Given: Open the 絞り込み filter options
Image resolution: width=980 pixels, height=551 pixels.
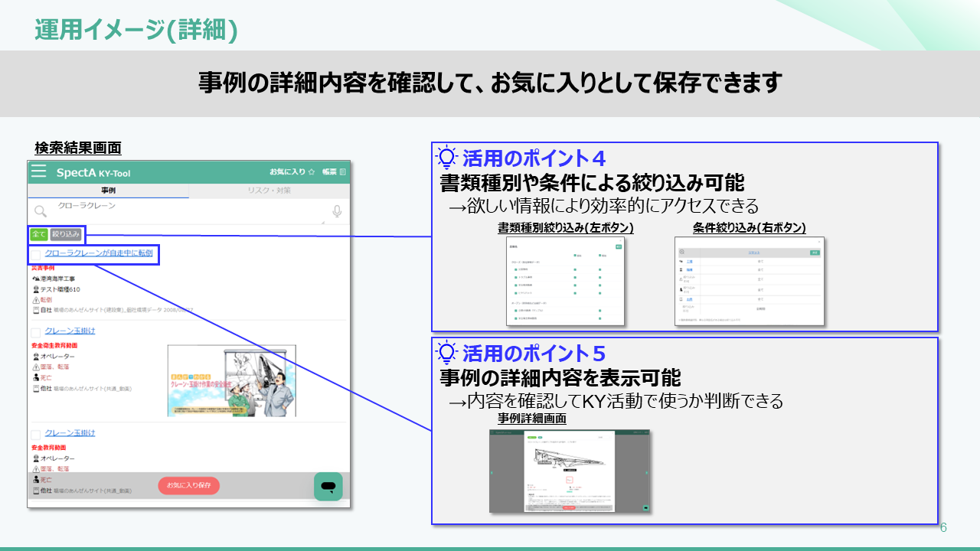Looking at the screenshot, I should tap(66, 234).
